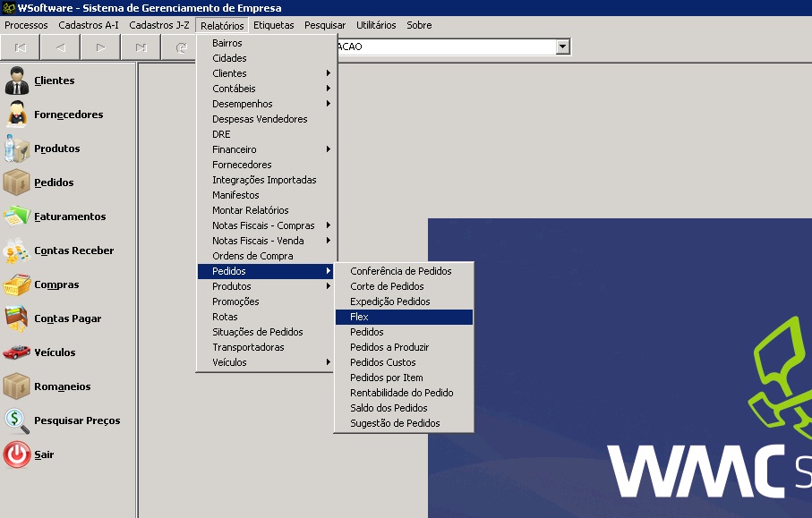Open Veículos red car icon
The image size is (812, 518).
click(x=17, y=352)
